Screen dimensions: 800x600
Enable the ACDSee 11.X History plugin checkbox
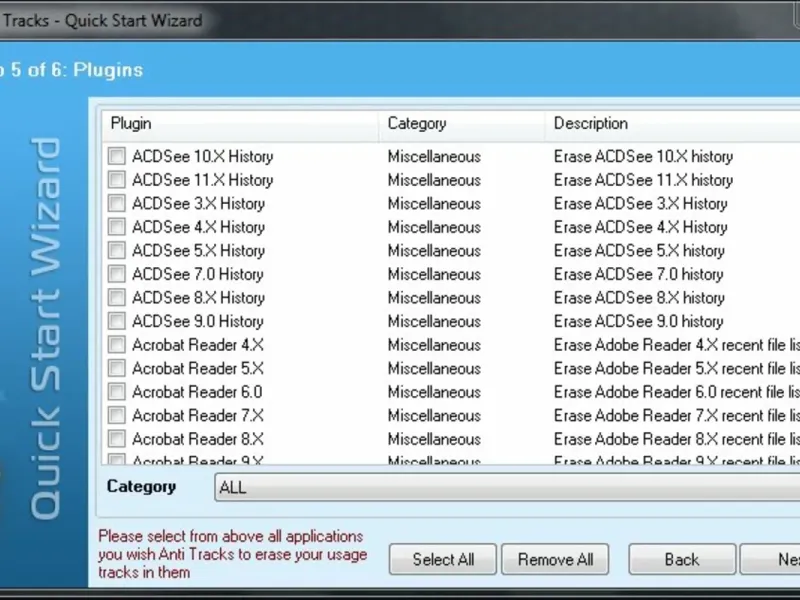(117, 180)
